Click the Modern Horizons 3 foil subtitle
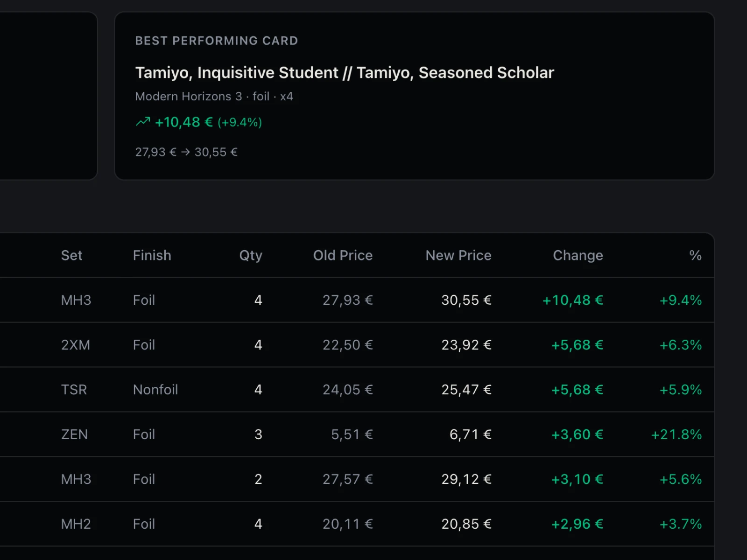 click(x=214, y=97)
